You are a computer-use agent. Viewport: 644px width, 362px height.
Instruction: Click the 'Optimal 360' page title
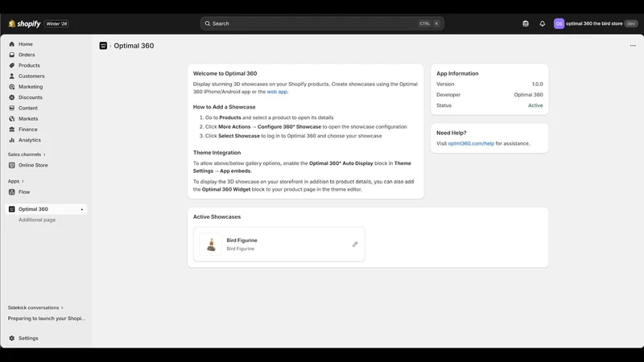click(134, 46)
